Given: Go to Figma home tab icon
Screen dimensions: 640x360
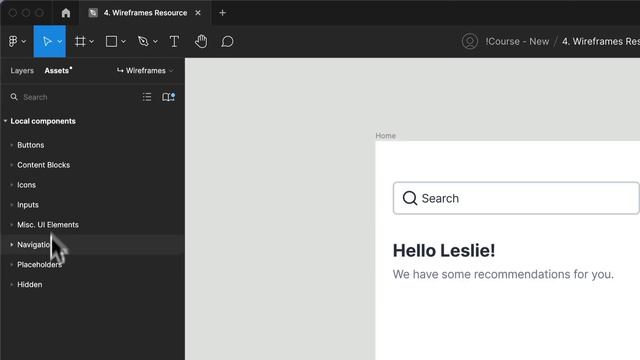Looking at the screenshot, I should point(66,13).
